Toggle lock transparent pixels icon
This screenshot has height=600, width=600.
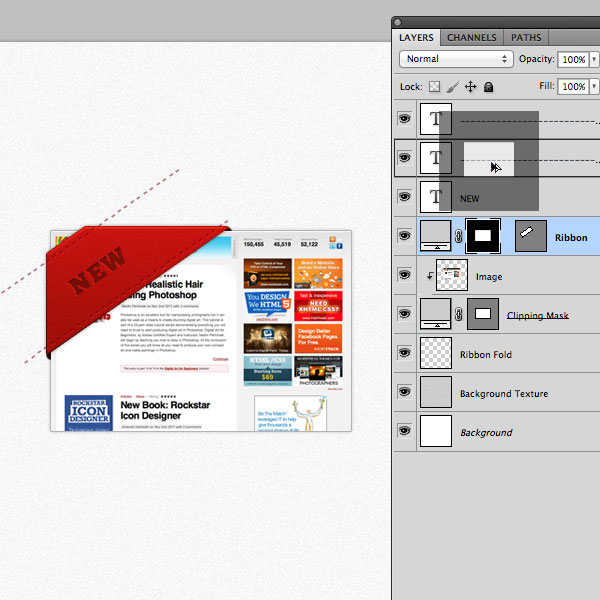434,86
